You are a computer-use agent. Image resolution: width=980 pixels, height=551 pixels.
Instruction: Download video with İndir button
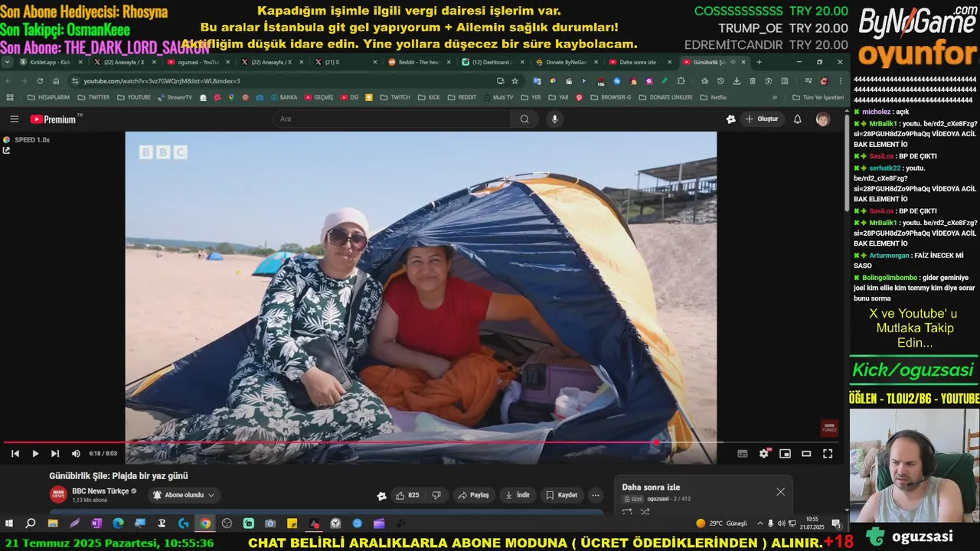(x=517, y=495)
